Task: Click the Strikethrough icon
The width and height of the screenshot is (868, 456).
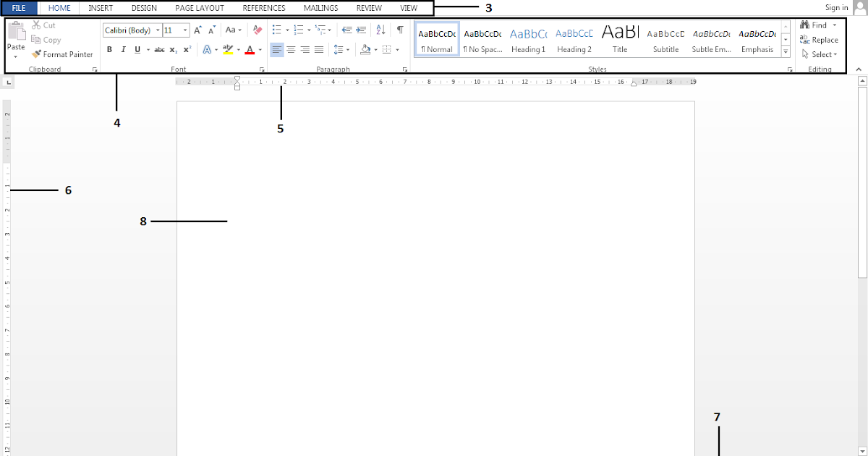Action: 159,49
